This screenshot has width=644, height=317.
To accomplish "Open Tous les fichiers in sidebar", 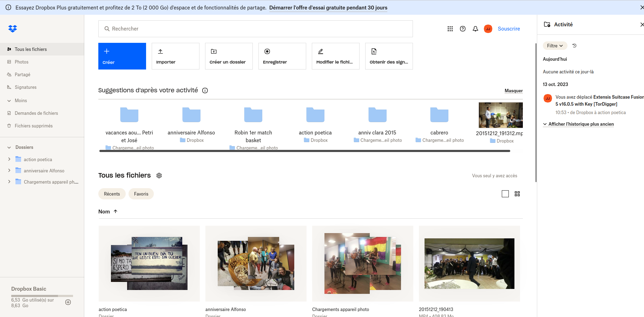I will [42, 49].
